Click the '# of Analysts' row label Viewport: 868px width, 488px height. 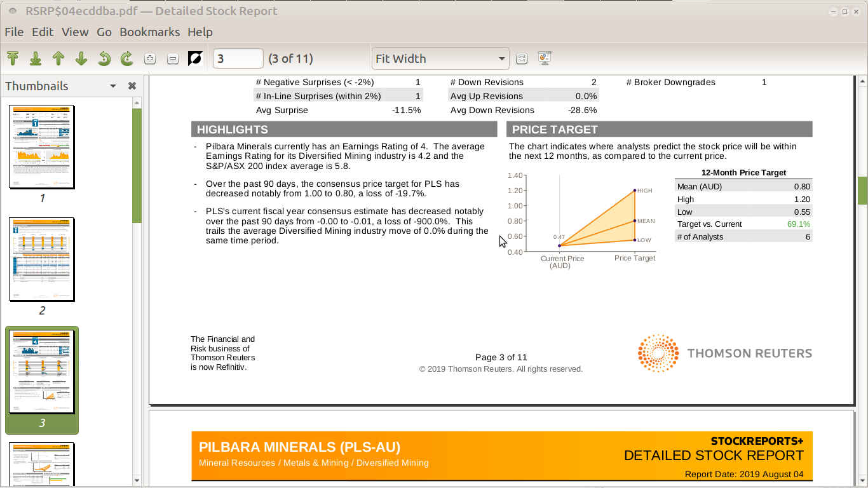pos(700,237)
